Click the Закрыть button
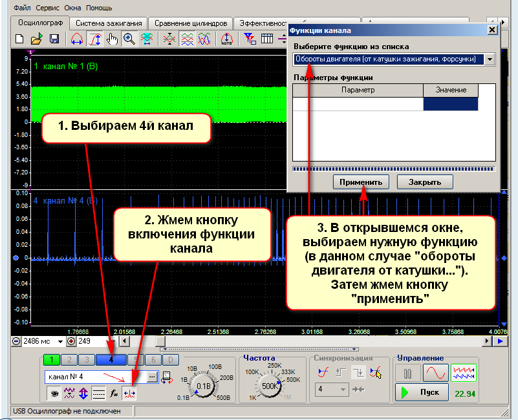Image resolution: width=518 pixels, height=420 pixels. [425, 182]
